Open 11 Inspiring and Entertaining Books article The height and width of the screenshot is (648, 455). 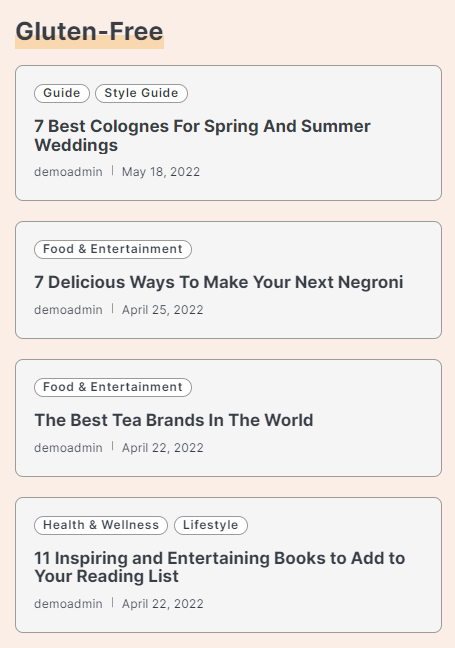pyautogui.click(x=219, y=567)
